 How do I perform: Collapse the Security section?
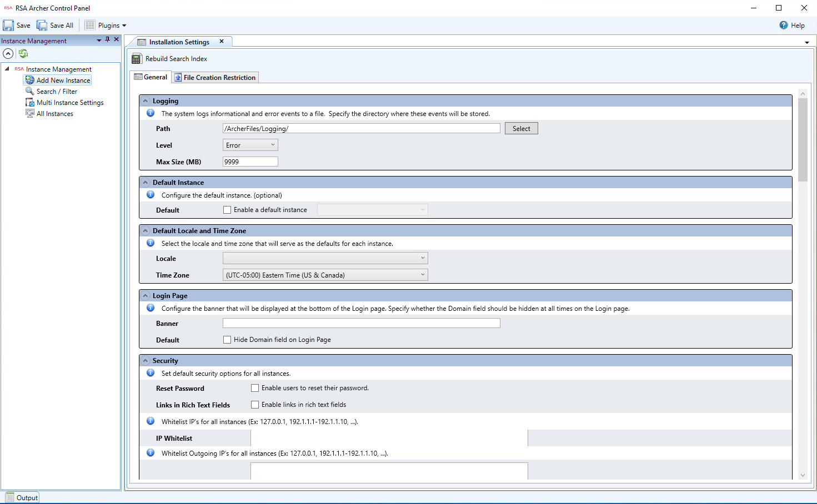pos(146,361)
